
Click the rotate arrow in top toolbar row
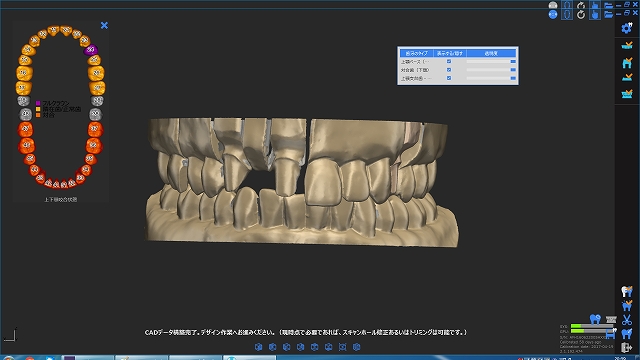click(x=581, y=5)
